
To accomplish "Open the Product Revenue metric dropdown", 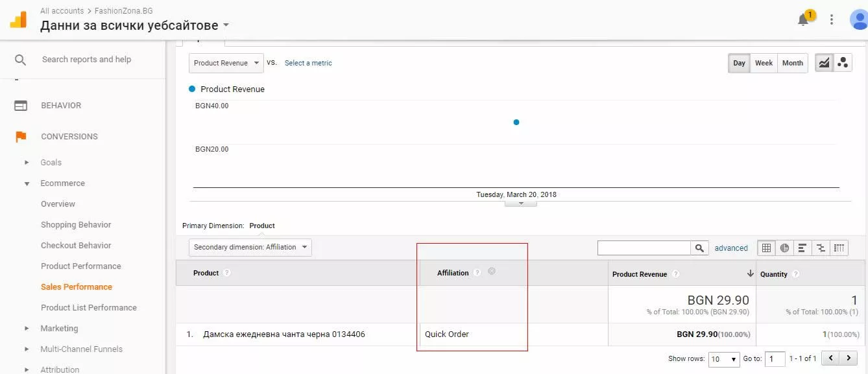I will point(226,63).
